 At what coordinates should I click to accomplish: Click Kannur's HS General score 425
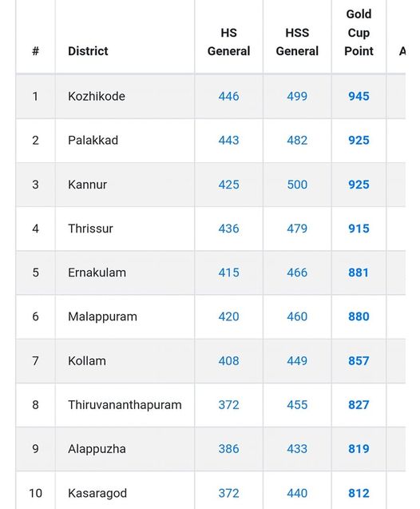pyautogui.click(x=228, y=185)
